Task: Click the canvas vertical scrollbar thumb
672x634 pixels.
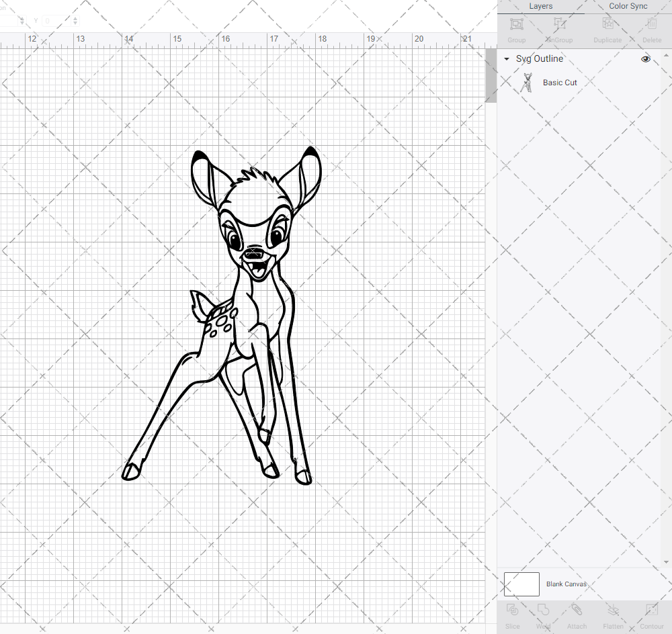Action: [491, 75]
